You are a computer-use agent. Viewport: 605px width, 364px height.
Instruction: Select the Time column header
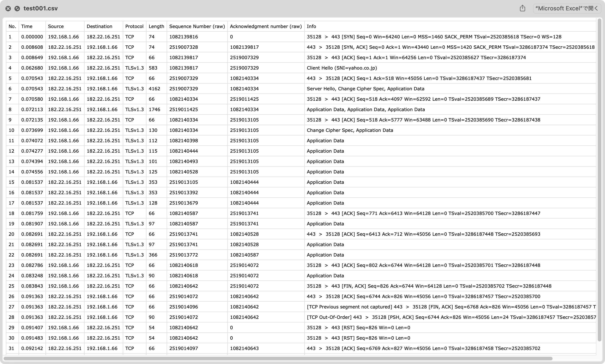[27, 26]
